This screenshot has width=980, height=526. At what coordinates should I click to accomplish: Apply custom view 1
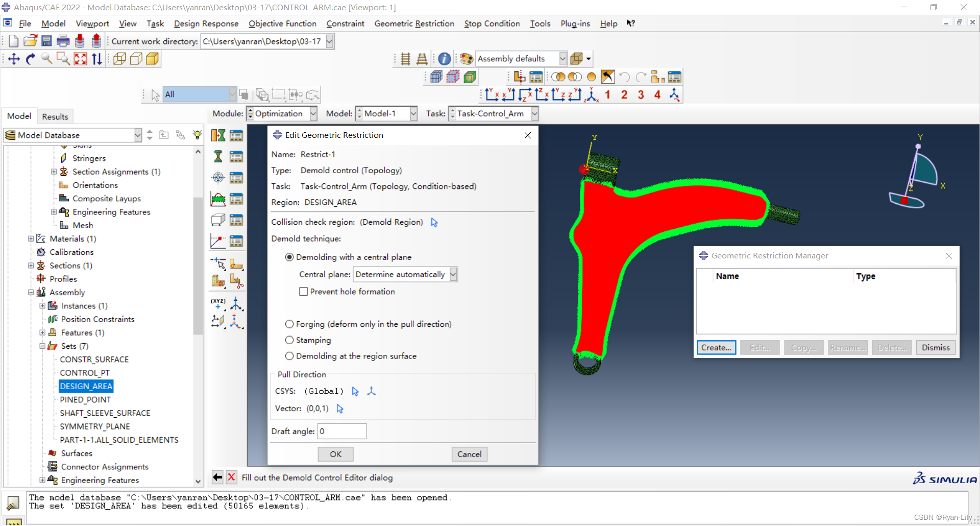[607, 94]
